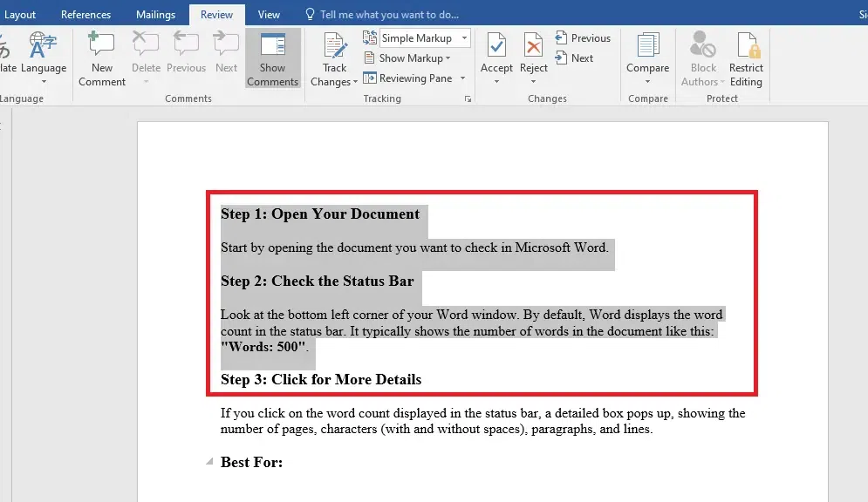Click the Track Changes icon
Screen dimensions: 868x502
(334, 44)
